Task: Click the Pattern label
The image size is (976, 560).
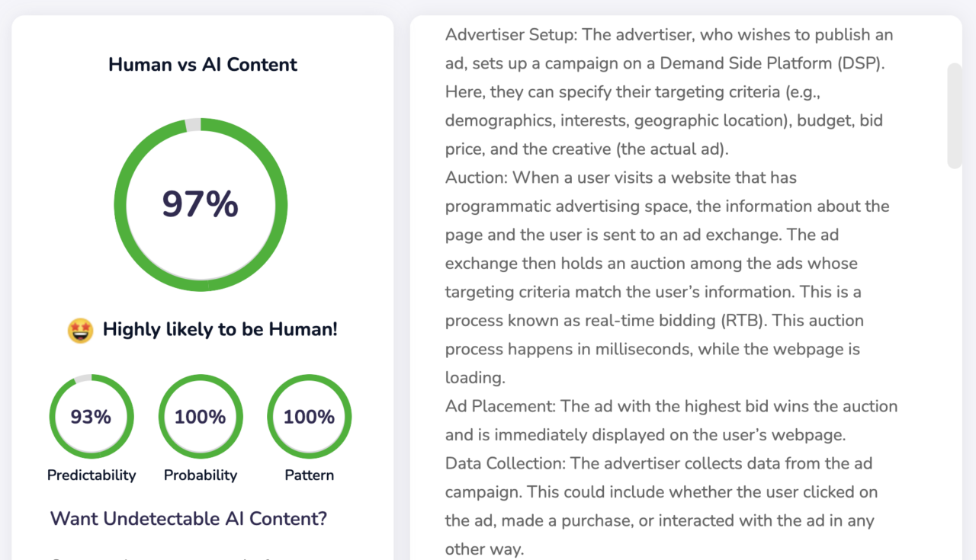Action: tap(309, 475)
